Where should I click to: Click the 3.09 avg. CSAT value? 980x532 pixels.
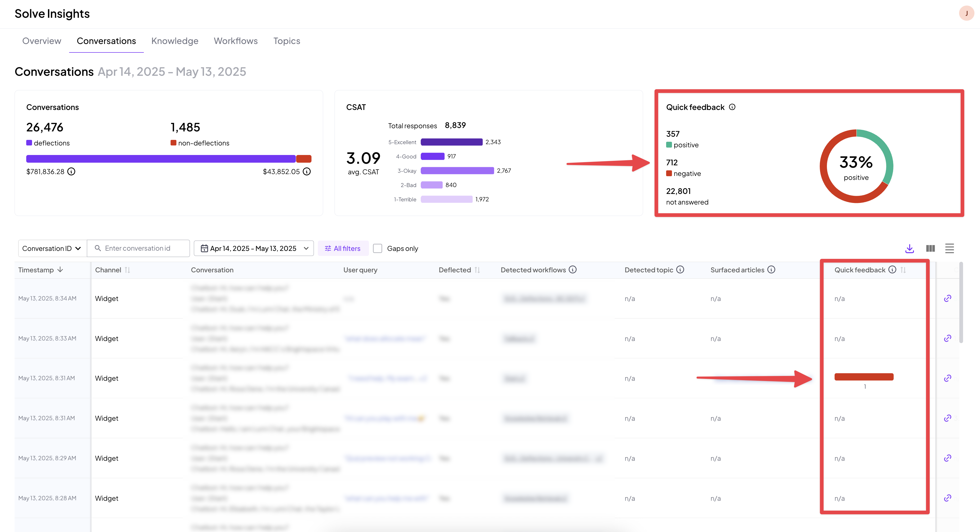click(x=363, y=158)
